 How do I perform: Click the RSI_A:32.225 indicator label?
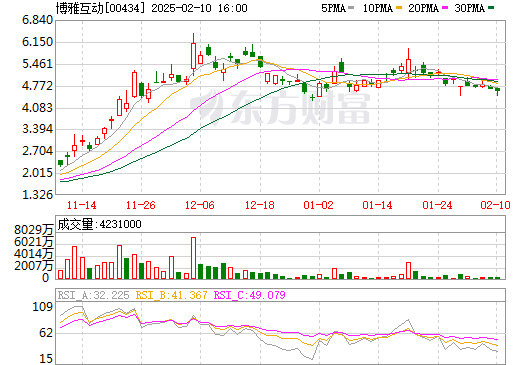[94, 295]
